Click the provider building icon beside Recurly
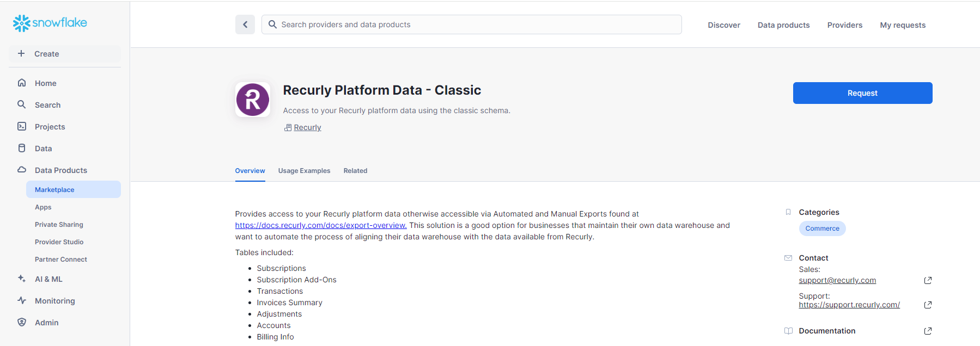This screenshot has height=346, width=980. [288, 127]
